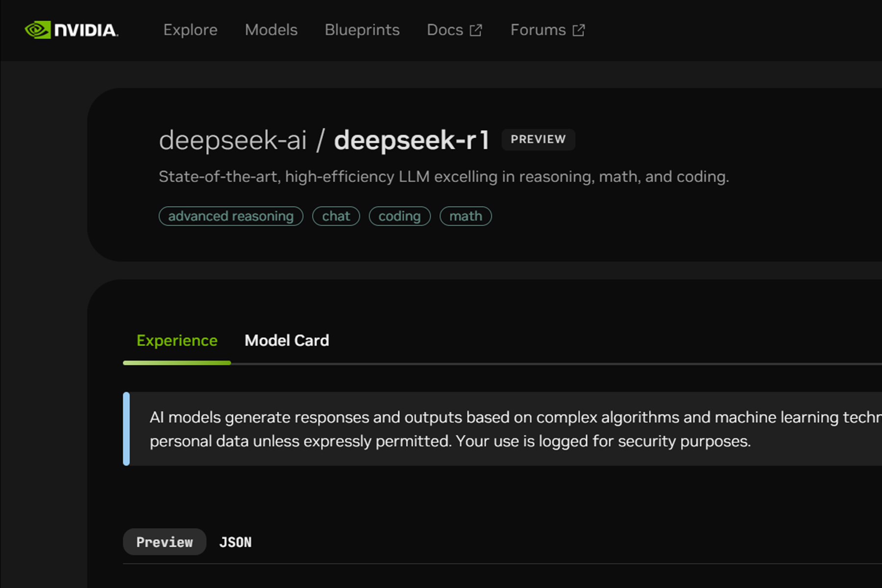882x588 pixels.
Task: Open the Forums link
Action: pos(538,30)
